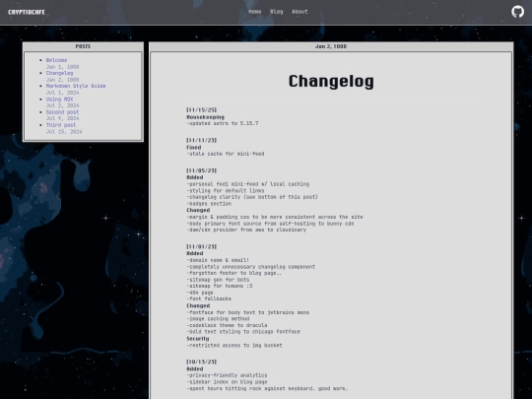
Task: Click the [11/05/23] changelog entry date
Action: pos(202,170)
